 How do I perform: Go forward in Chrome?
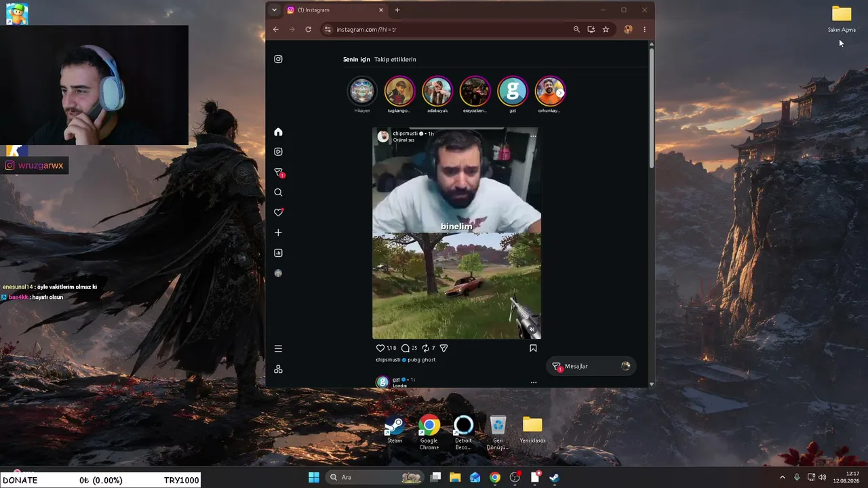[x=292, y=30]
